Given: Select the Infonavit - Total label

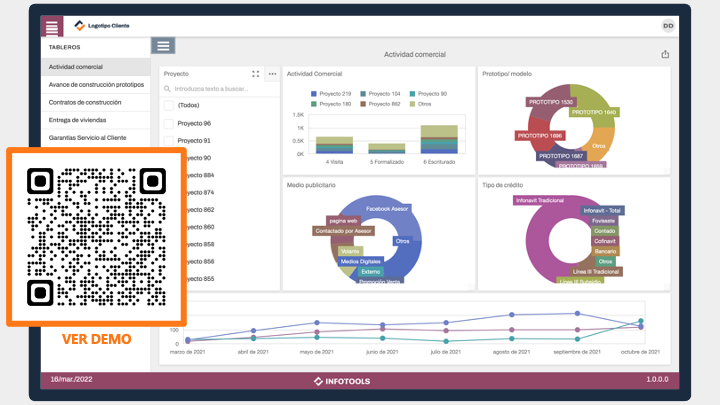Looking at the screenshot, I should 602,211.
